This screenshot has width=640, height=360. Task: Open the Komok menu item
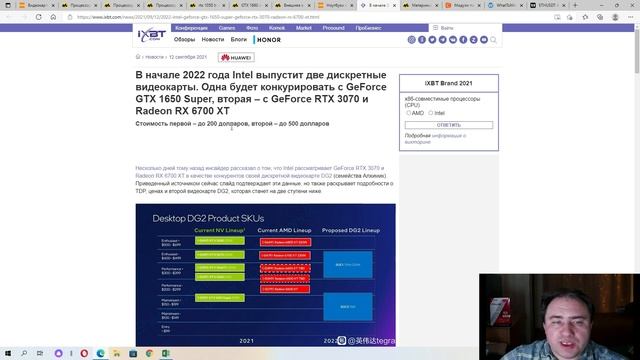click(277, 28)
